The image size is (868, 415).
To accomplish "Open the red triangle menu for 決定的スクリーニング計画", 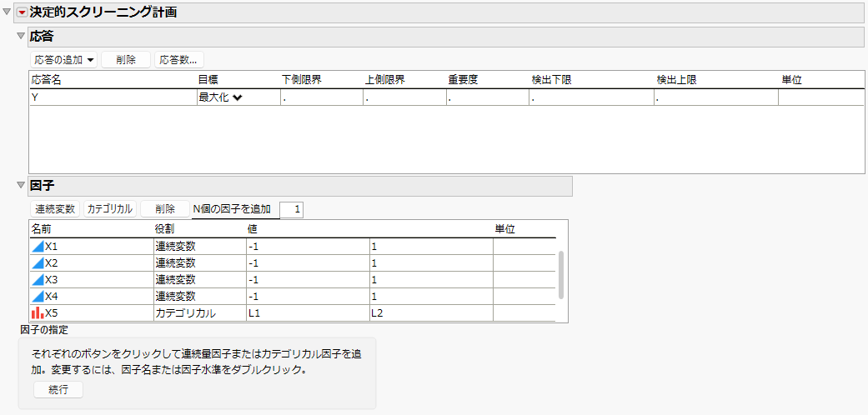I will (23, 12).
